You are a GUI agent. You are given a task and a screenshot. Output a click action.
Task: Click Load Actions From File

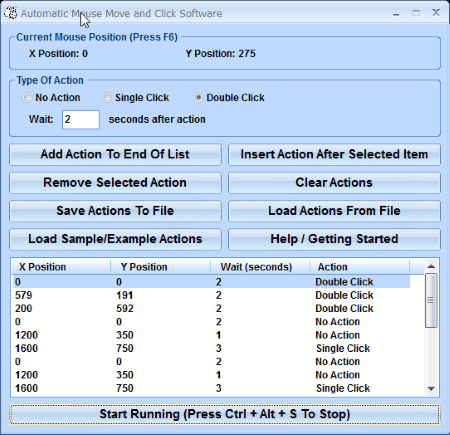coord(334,211)
